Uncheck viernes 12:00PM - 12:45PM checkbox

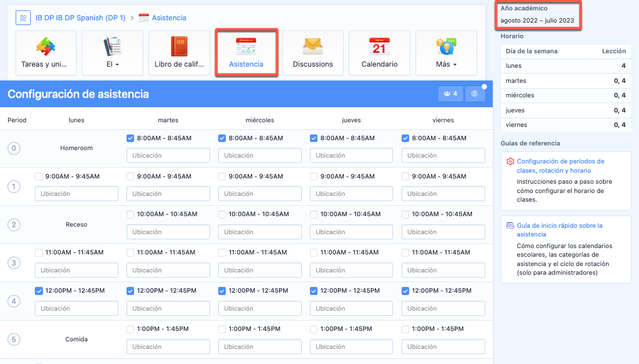pos(406,291)
